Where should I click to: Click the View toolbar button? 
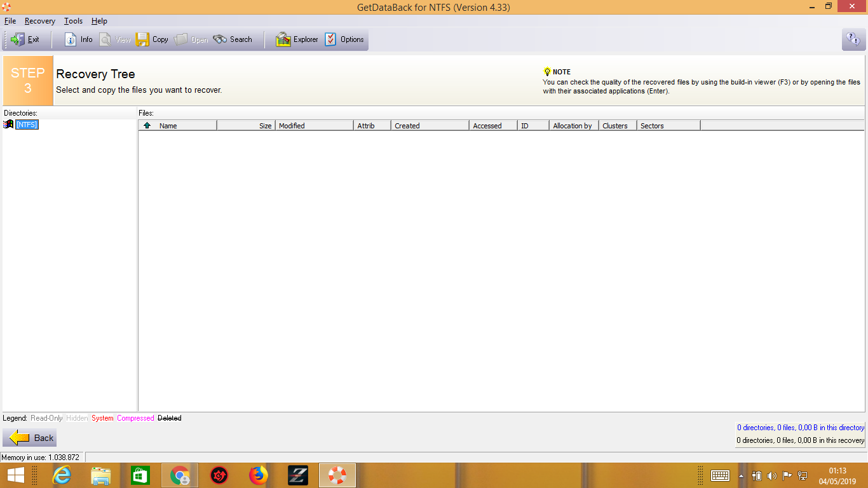pyautogui.click(x=115, y=39)
